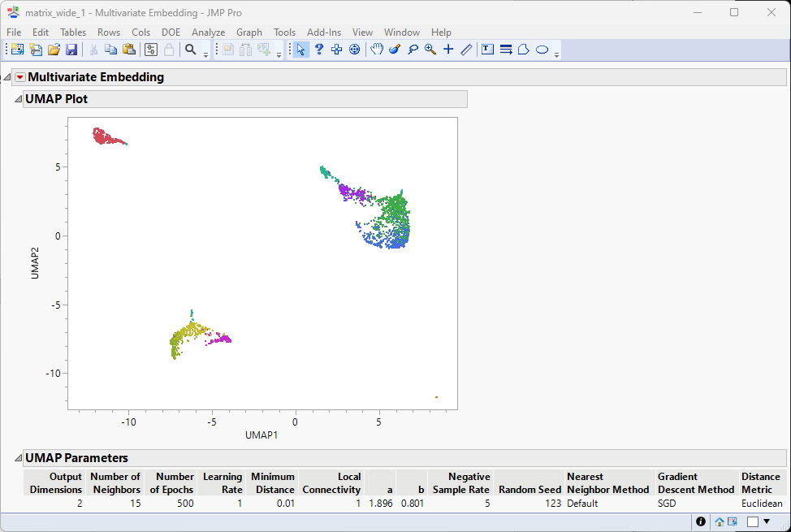Collapse the UMAP Plot section
Image resolution: width=791 pixels, height=532 pixels.
point(18,99)
